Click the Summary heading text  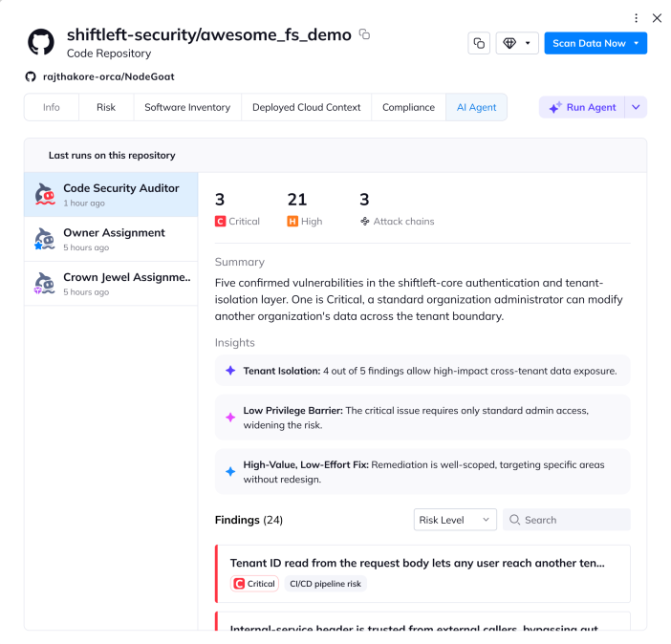coord(240,262)
